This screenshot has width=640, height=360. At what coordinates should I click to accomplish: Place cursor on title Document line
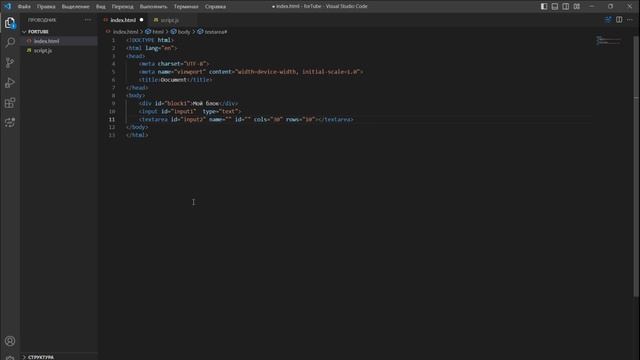pyautogui.click(x=176, y=80)
